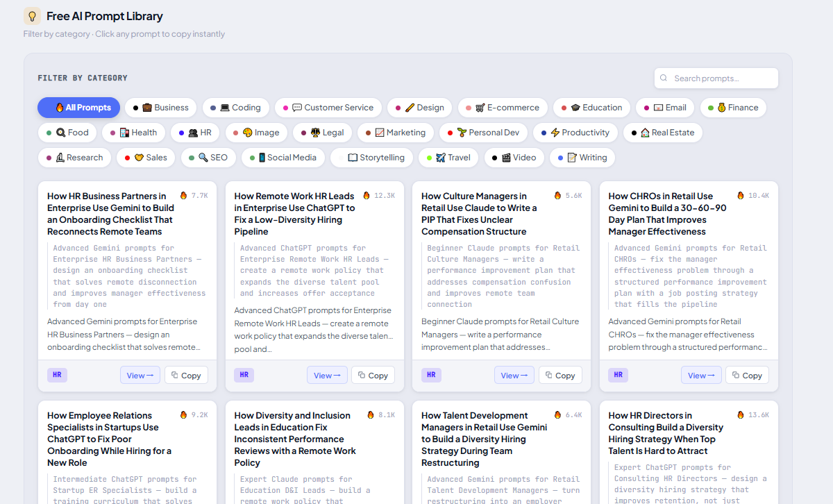The width and height of the screenshot is (833, 504).
Task: Filter by Storytelling category
Action: click(372, 158)
